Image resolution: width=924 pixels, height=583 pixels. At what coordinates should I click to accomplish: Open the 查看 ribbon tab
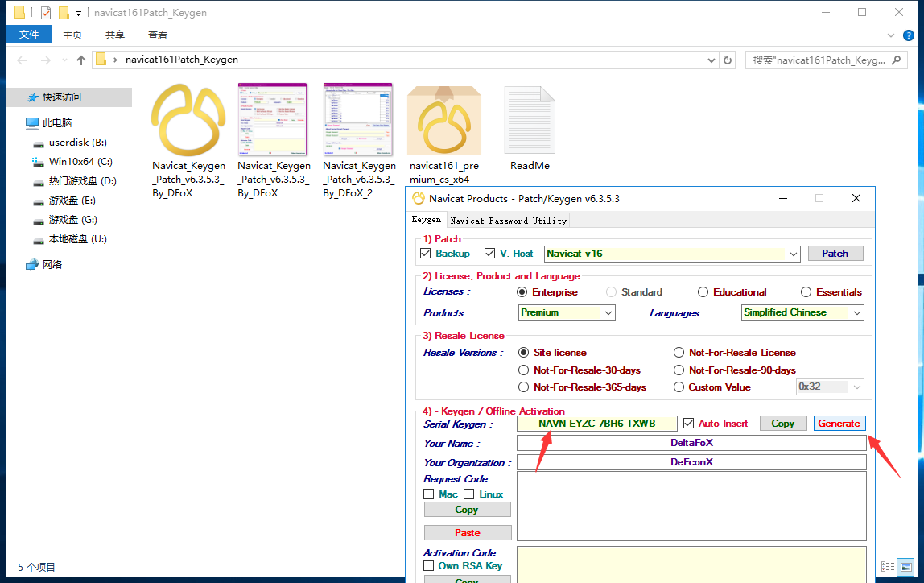157,35
